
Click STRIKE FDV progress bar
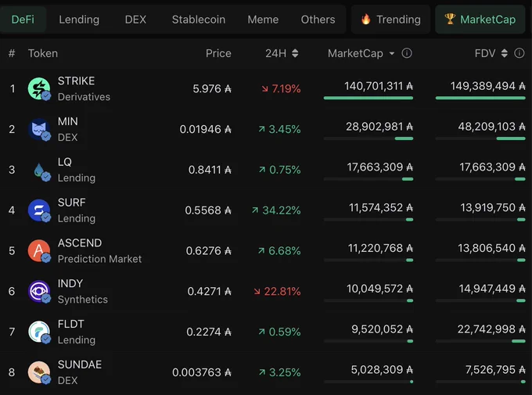click(480, 98)
